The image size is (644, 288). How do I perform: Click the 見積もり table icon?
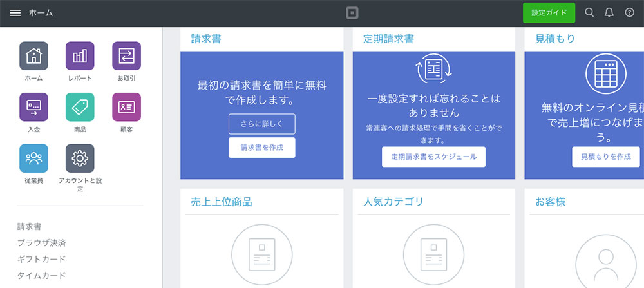606,74
